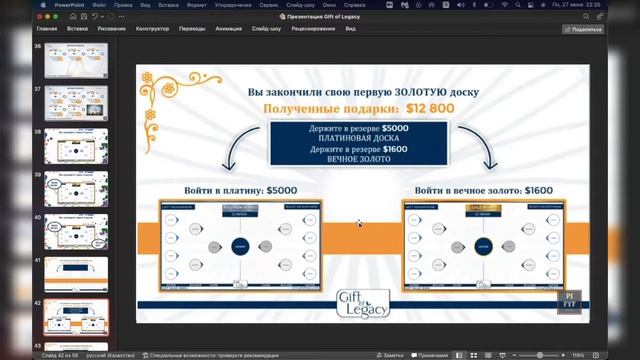Open the Apple menu
The width and height of the screenshot is (640, 360).
[x=43, y=5]
